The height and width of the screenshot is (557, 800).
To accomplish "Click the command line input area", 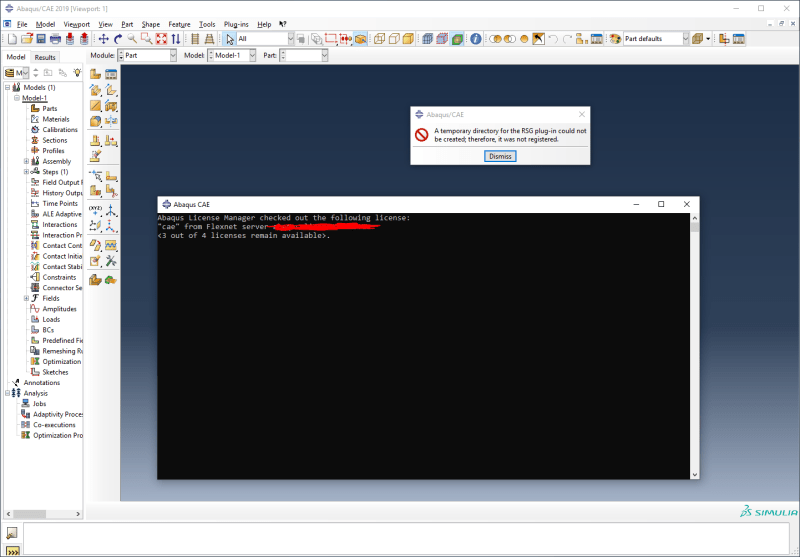I will (406, 539).
